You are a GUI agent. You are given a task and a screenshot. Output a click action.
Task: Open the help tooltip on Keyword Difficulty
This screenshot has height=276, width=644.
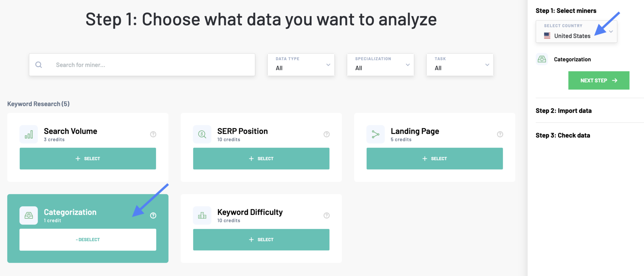point(327,215)
